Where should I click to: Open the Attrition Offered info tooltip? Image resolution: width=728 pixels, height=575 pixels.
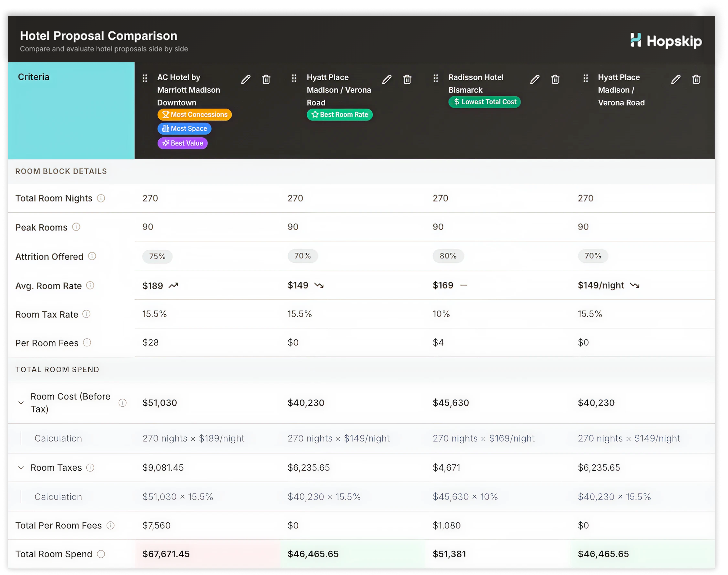[92, 256]
